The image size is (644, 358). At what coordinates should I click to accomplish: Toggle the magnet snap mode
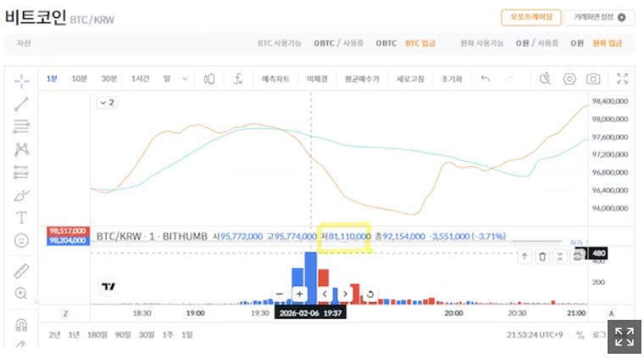tap(21, 325)
